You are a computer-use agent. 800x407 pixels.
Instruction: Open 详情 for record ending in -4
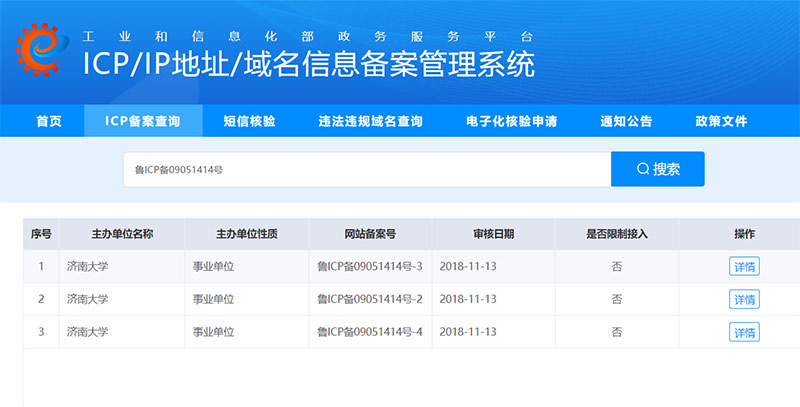(744, 331)
